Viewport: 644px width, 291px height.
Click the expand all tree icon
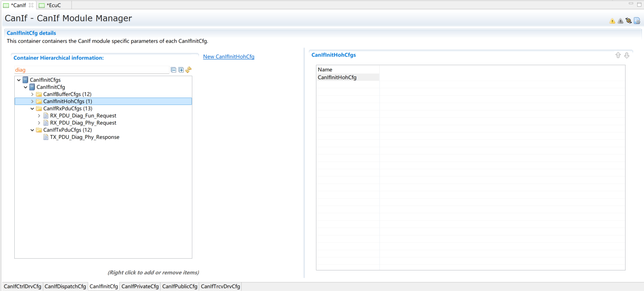pos(181,70)
